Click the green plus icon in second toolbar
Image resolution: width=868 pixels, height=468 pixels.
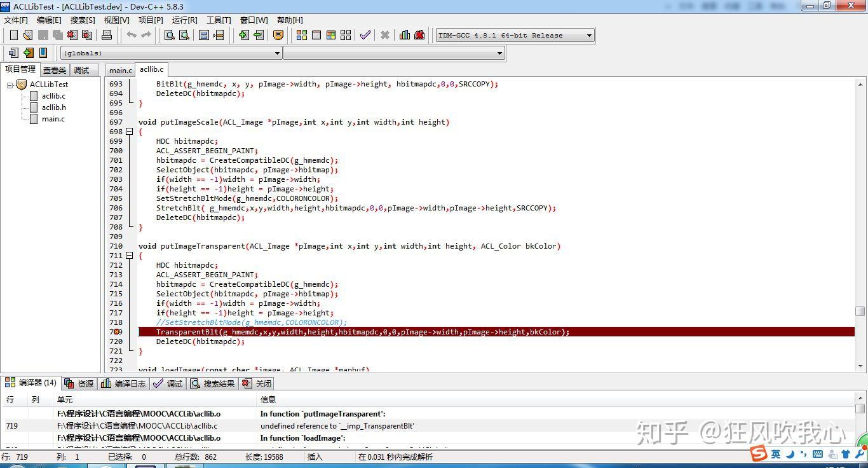point(28,53)
